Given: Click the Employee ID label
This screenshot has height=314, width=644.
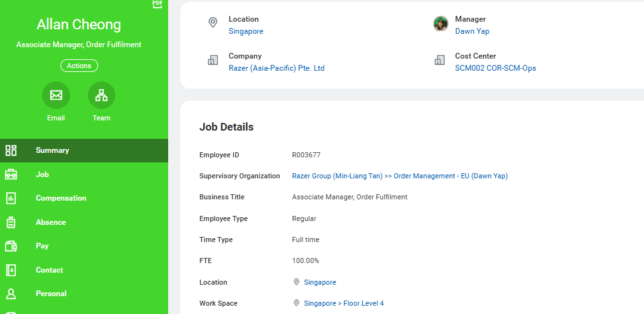Looking at the screenshot, I should pos(219,155).
